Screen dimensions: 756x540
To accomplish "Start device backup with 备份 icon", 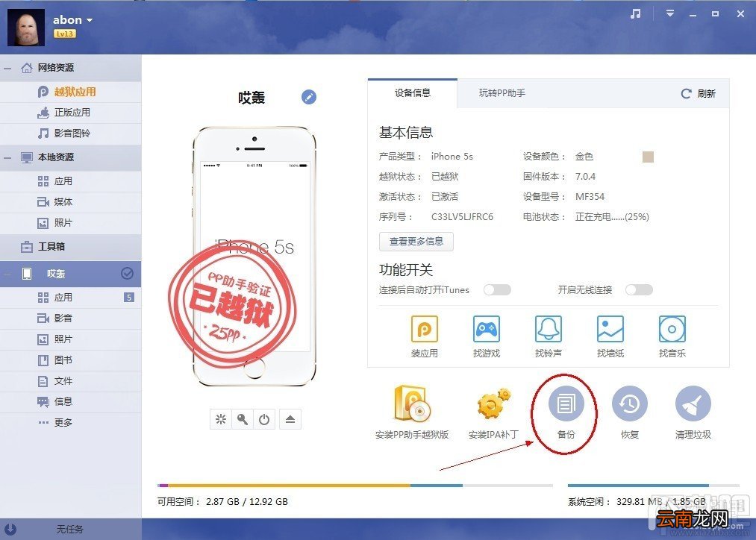I will pyautogui.click(x=566, y=404).
